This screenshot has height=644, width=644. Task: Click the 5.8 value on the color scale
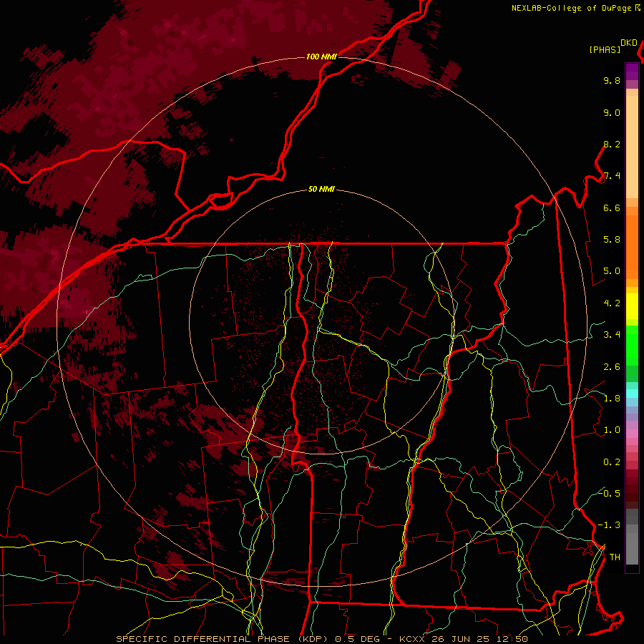tap(612, 240)
